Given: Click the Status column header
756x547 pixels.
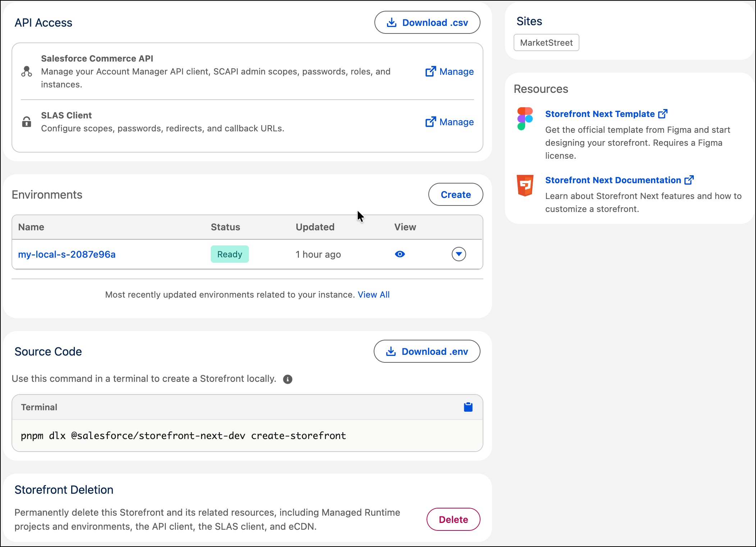Looking at the screenshot, I should pos(226,227).
